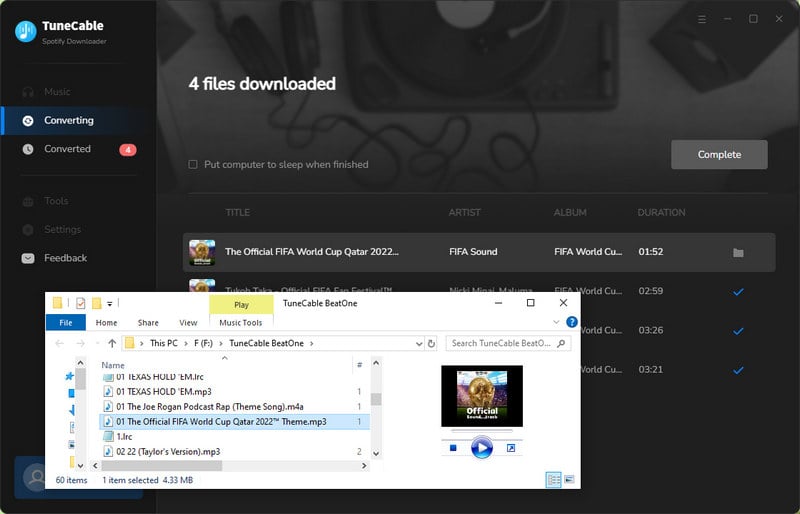Image resolution: width=800 pixels, height=514 pixels.
Task: Open the File tab in Explorer
Action: coord(66,323)
